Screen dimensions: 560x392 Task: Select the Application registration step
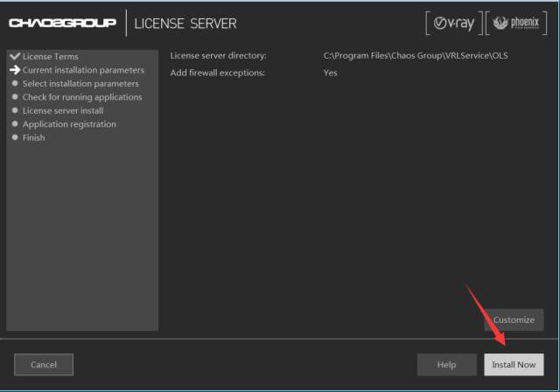point(69,124)
